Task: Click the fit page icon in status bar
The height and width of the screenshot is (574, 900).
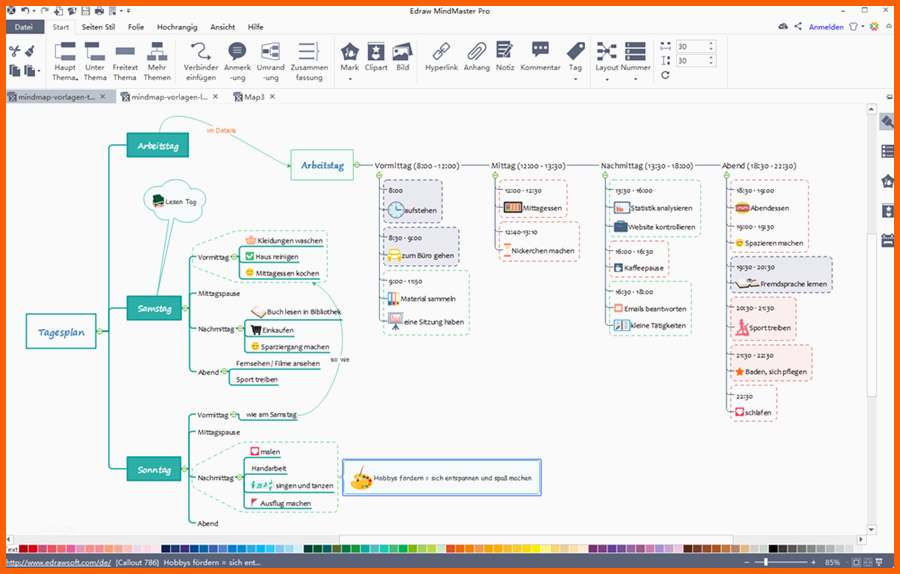Action: 855,563
